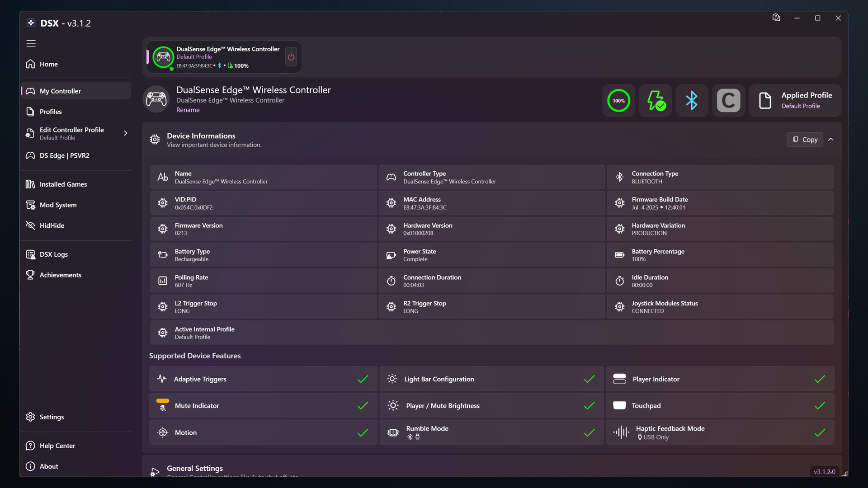The image size is (868, 488).
Task: Click the Bluetooth connection status icon
Action: tap(692, 100)
